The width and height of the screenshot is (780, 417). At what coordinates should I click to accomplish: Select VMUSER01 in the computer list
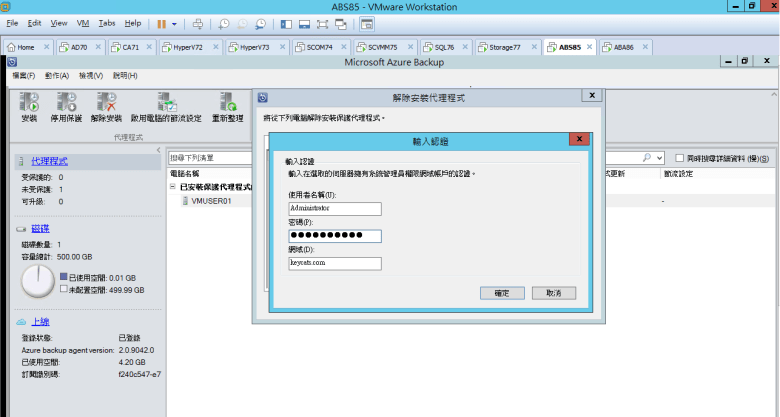[211, 201]
